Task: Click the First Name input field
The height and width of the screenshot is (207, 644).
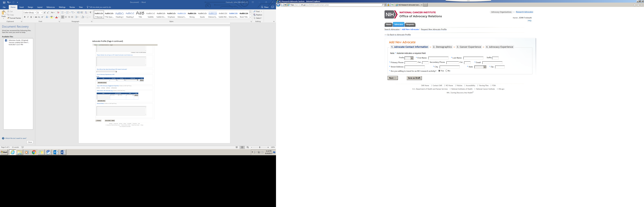Action: [438, 58]
